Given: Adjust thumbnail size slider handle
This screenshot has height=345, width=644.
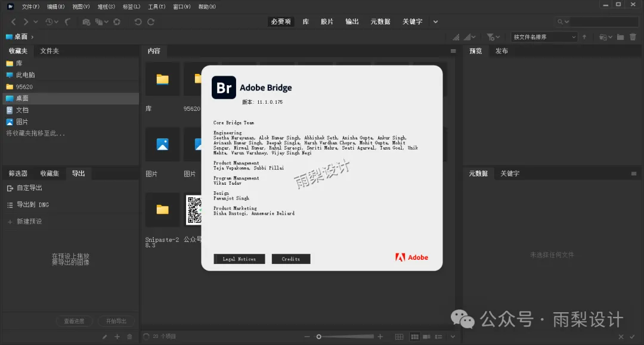Looking at the screenshot, I should click(318, 337).
